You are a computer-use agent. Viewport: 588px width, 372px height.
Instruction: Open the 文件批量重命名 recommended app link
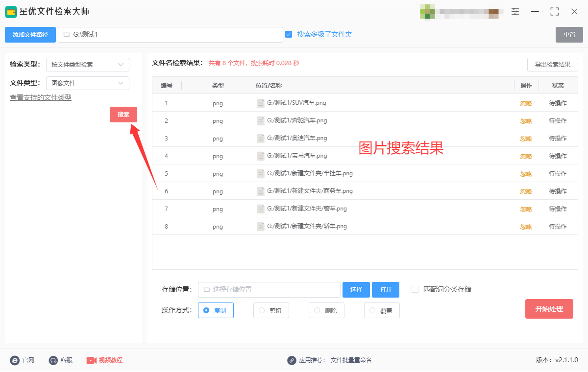[x=351, y=360]
